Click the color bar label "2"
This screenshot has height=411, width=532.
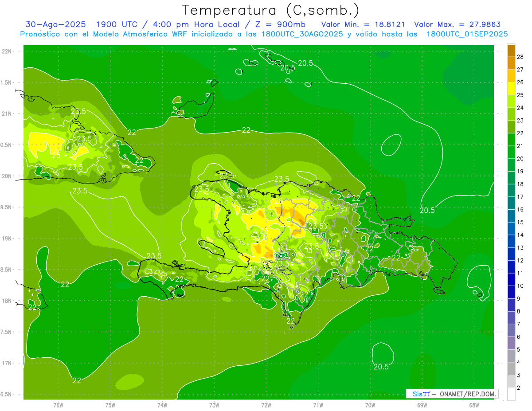[519, 388]
